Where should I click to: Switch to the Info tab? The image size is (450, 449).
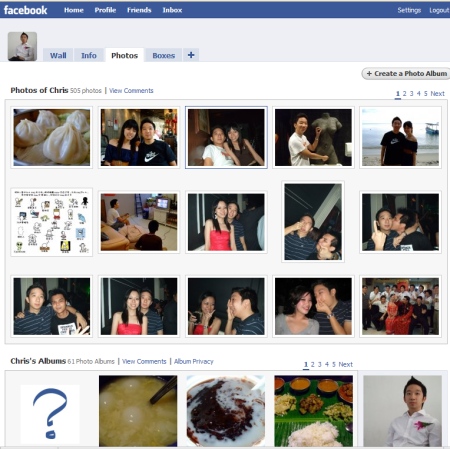pos(89,55)
